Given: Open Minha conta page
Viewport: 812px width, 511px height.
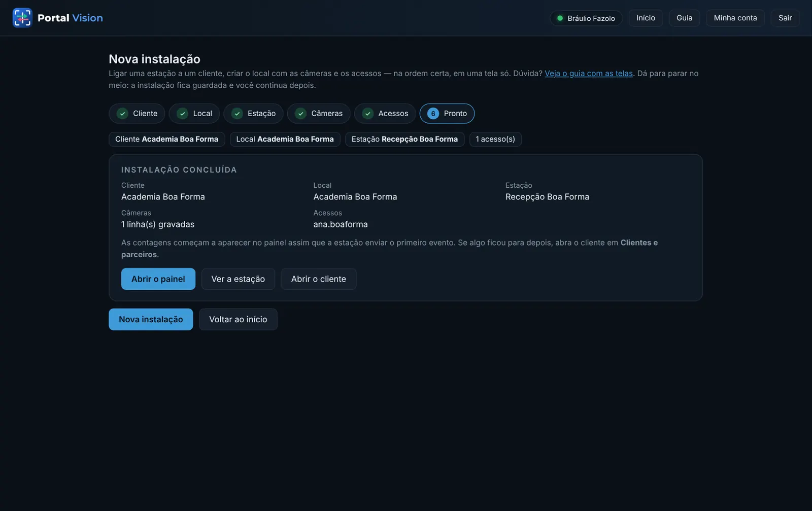Looking at the screenshot, I should pos(735,18).
